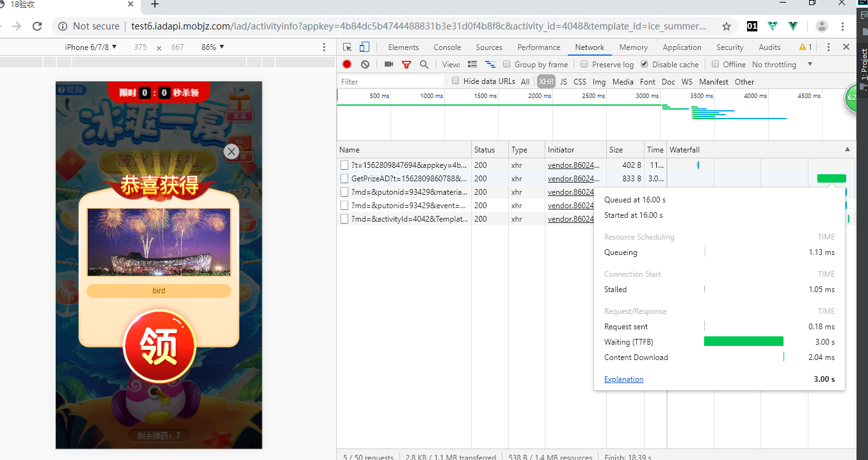The width and height of the screenshot is (868, 460).
Task: Toggle the device toolbar icon
Action: pos(364,47)
